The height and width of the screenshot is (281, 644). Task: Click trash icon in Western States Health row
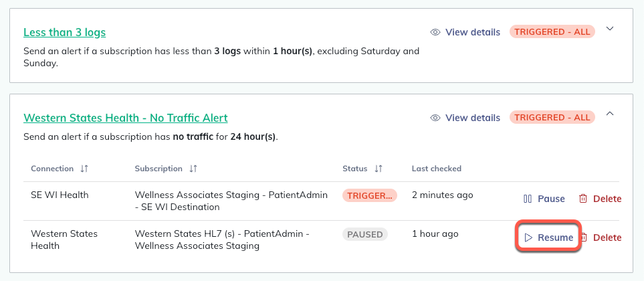(x=583, y=238)
